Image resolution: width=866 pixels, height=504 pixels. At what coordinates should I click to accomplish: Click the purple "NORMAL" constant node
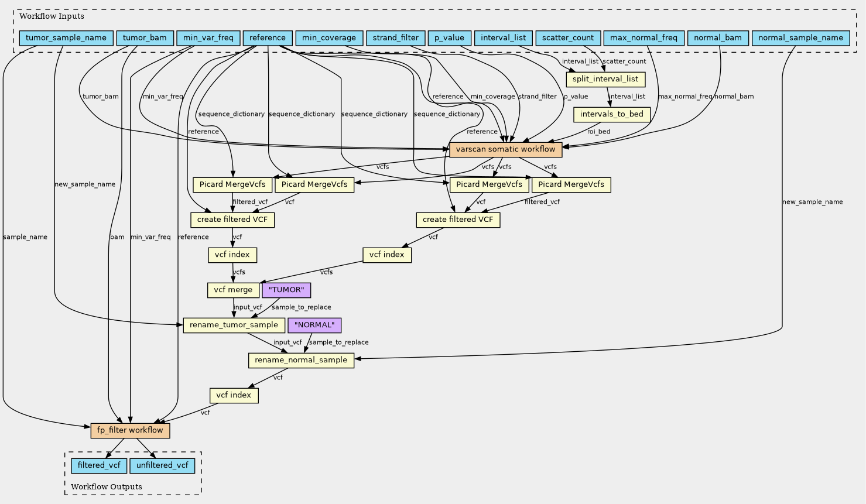point(314,325)
